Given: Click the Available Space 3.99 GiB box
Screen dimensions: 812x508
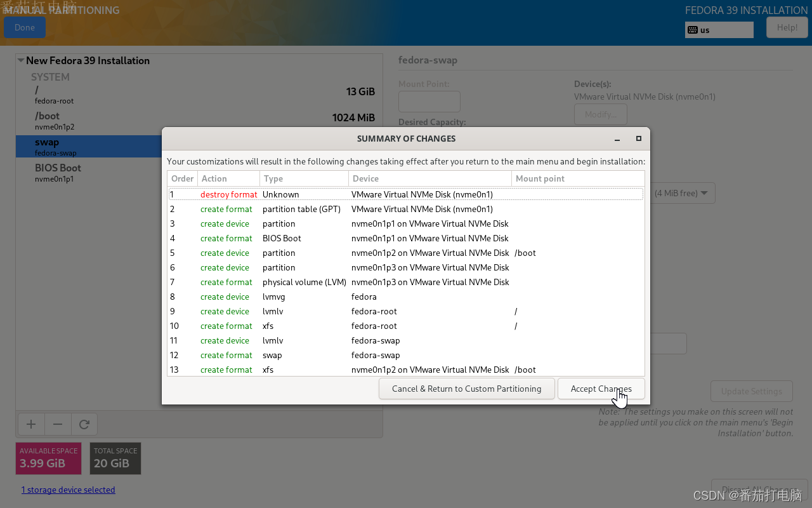Looking at the screenshot, I should tap(48, 458).
